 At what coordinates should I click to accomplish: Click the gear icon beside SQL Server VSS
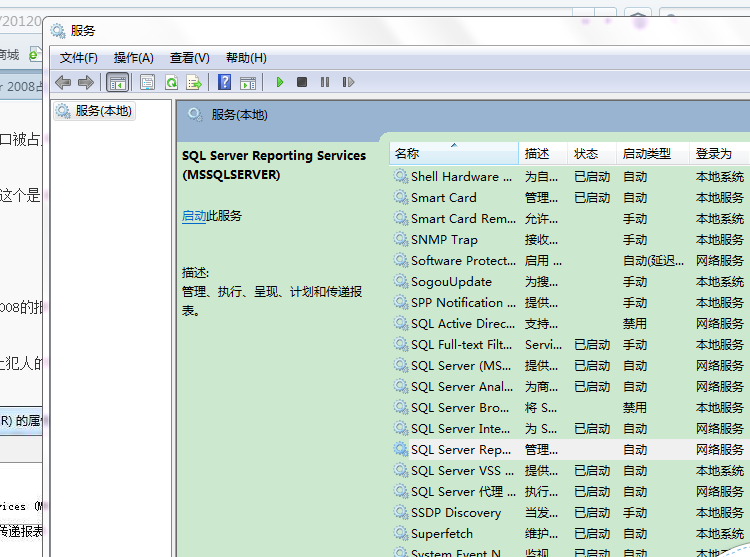click(x=400, y=470)
